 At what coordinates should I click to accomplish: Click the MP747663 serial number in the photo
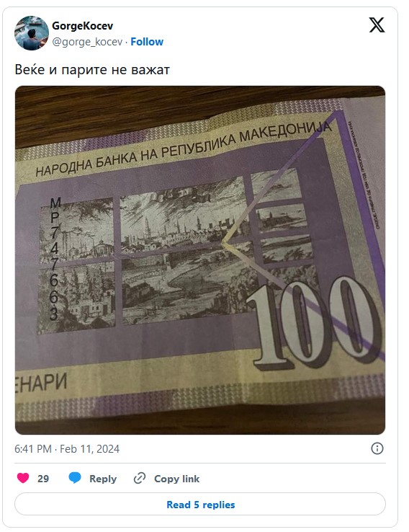tap(54, 260)
